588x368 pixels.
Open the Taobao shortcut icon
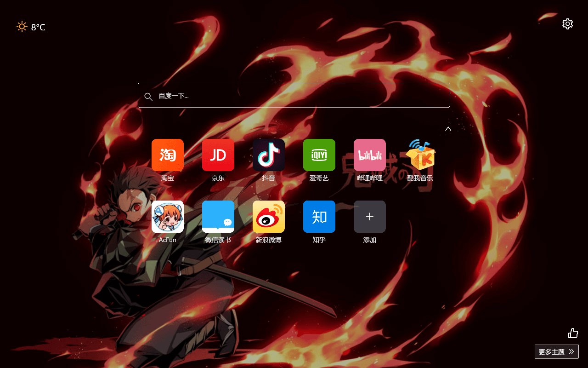click(168, 155)
